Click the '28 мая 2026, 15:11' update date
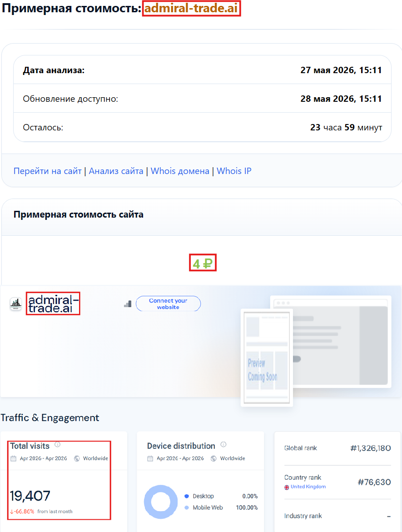Screen dimensions: 402x532 tap(341, 99)
